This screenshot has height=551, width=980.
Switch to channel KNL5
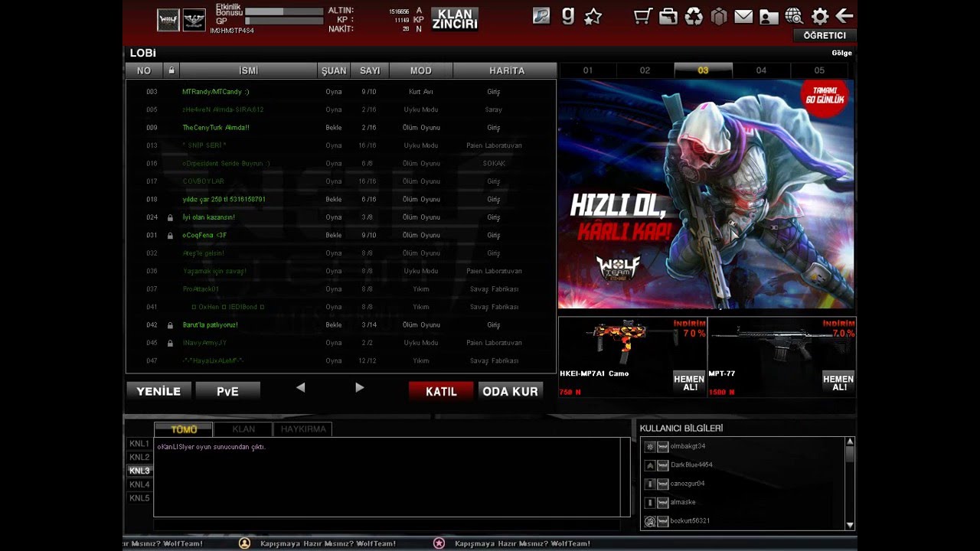coord(139,498)
